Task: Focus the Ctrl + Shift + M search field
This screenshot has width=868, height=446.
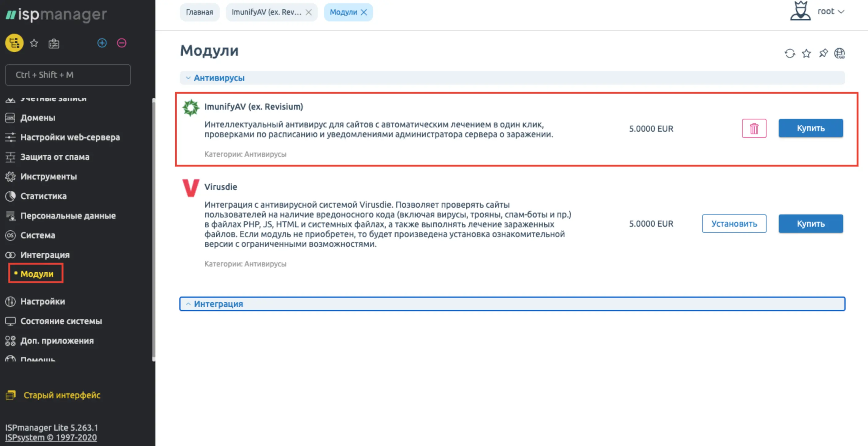Action: pyautogui.click(x=68, y=75)
